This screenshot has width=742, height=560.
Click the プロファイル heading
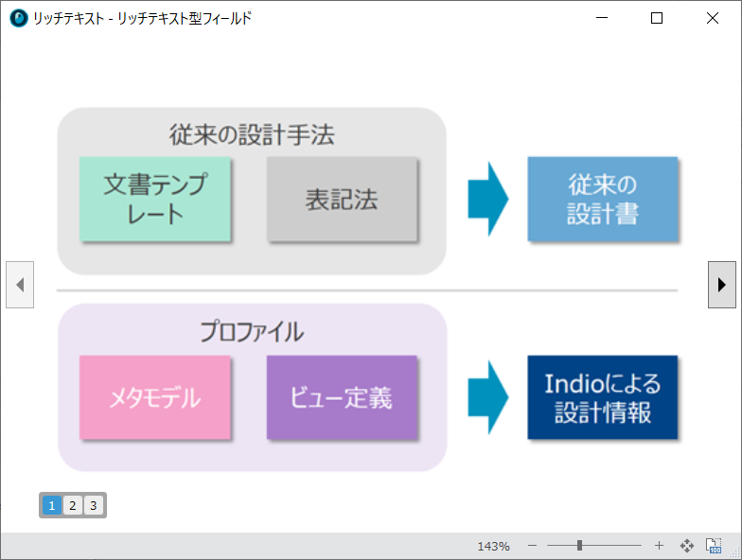(x=252, y=331)
